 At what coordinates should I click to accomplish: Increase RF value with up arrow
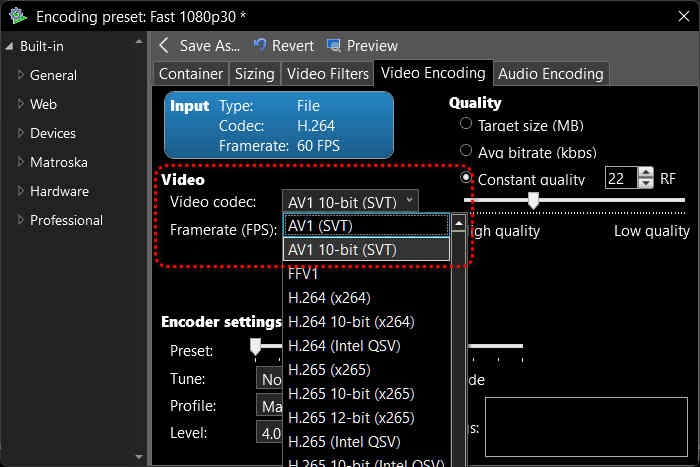click(x=646, y=172)
